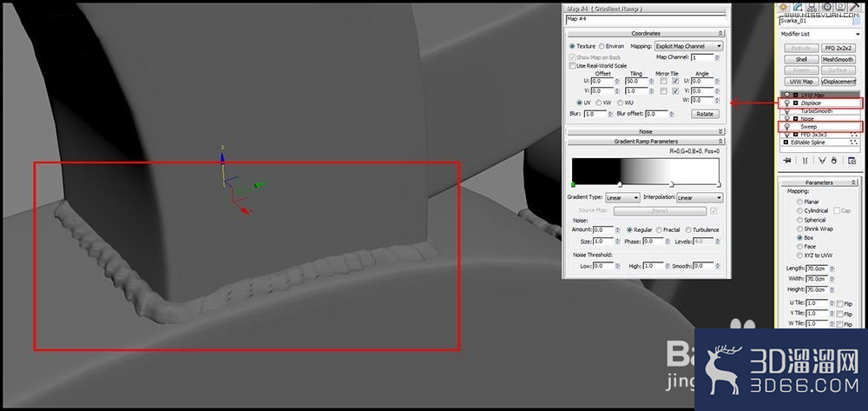Open the Modify command panel tab

point(798,7)
